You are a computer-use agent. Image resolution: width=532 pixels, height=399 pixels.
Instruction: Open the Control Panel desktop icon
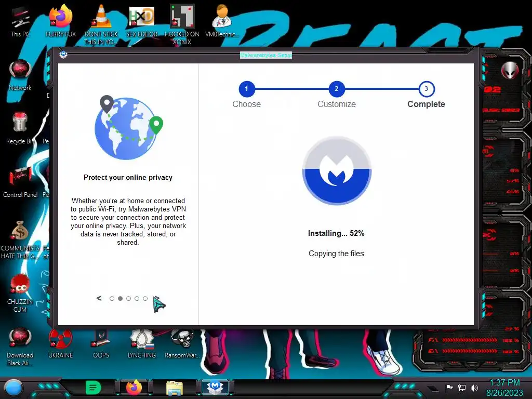click(20, 182)
